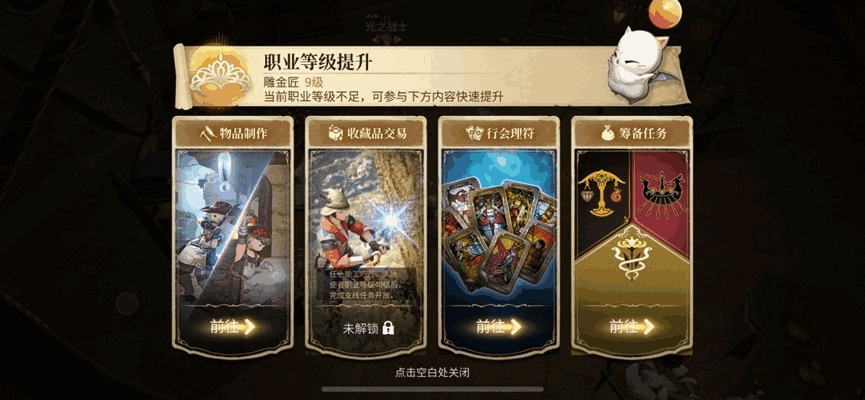
Task: Tap the box icon beside 收藏品交易
Action: tap(336, 132)
